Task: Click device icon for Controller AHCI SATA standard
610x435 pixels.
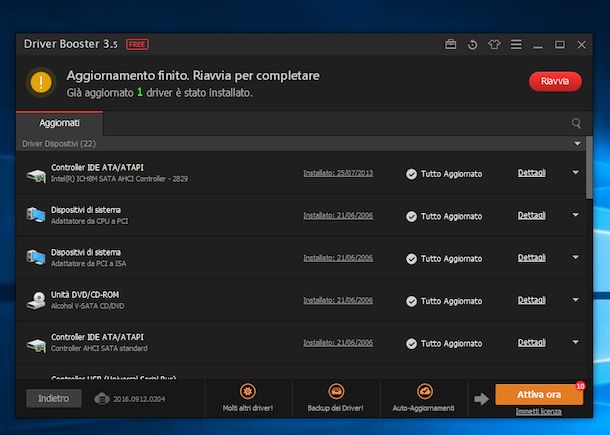Action: point(36,345)
